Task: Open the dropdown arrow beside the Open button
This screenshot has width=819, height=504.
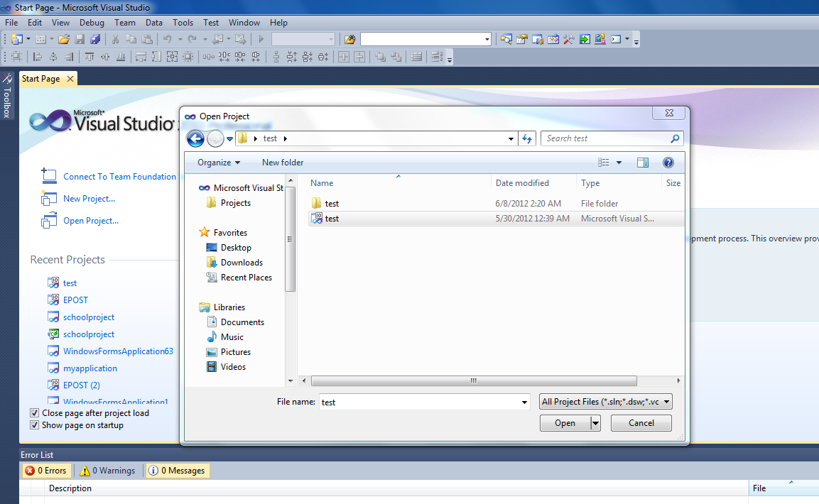Action: pos(595,423)
